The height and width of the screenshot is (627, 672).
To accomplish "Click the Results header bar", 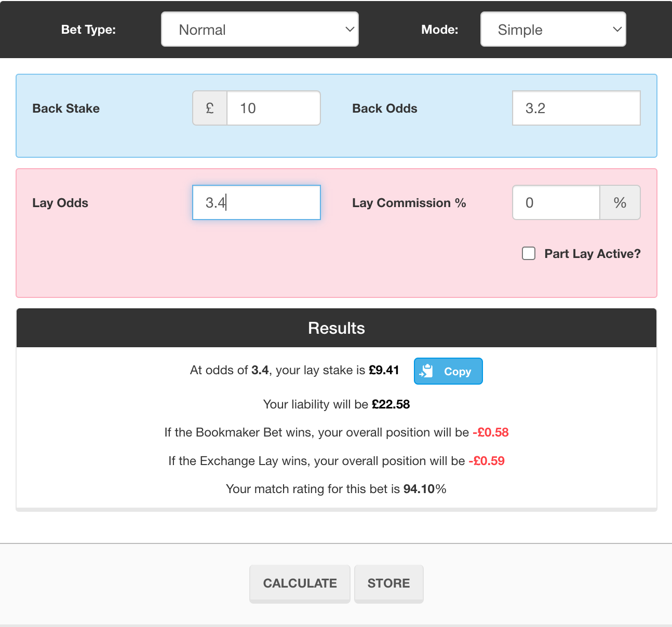I will point(337,328).
